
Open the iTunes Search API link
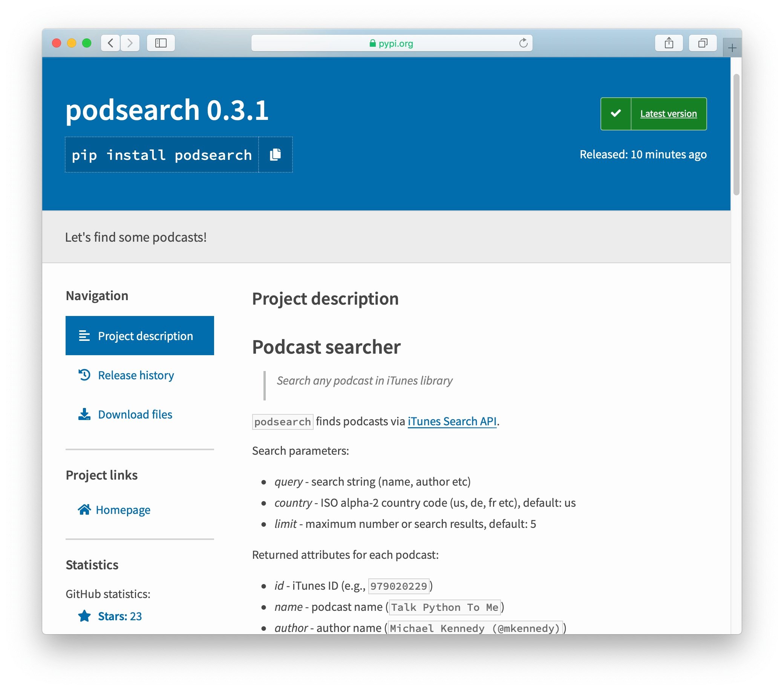coord(452,422)
